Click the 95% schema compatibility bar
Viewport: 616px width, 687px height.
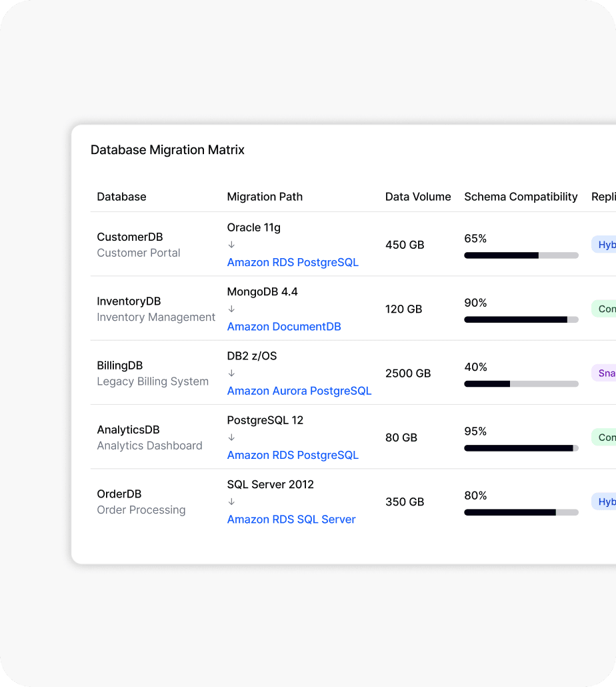coord(521,448)
